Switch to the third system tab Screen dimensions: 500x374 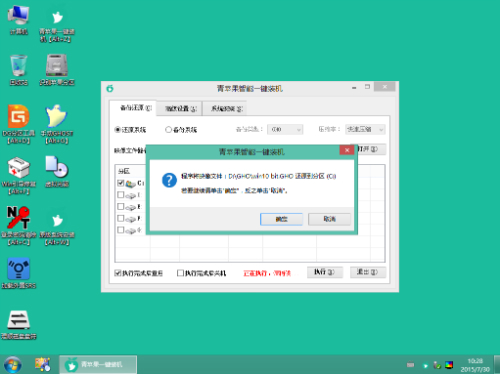pos(226,109)
